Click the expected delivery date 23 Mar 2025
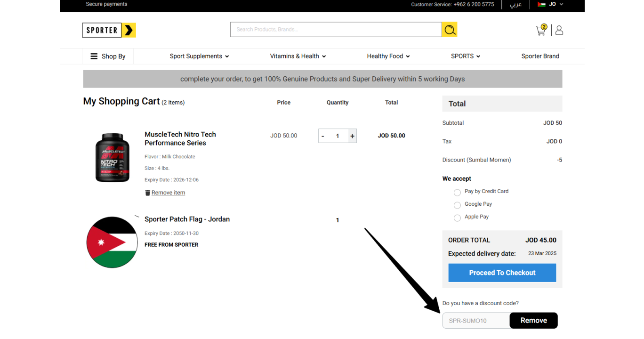This screenshot has height=339, width=644. [542, 253]
